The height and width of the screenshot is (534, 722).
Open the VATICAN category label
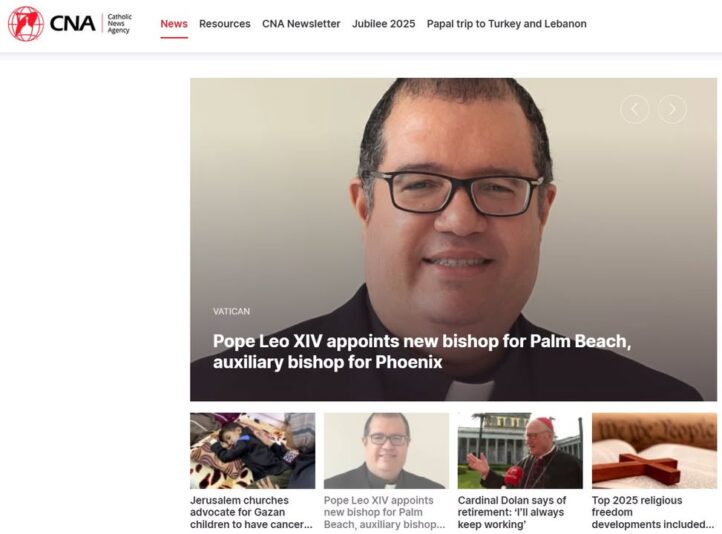(231, 311)
